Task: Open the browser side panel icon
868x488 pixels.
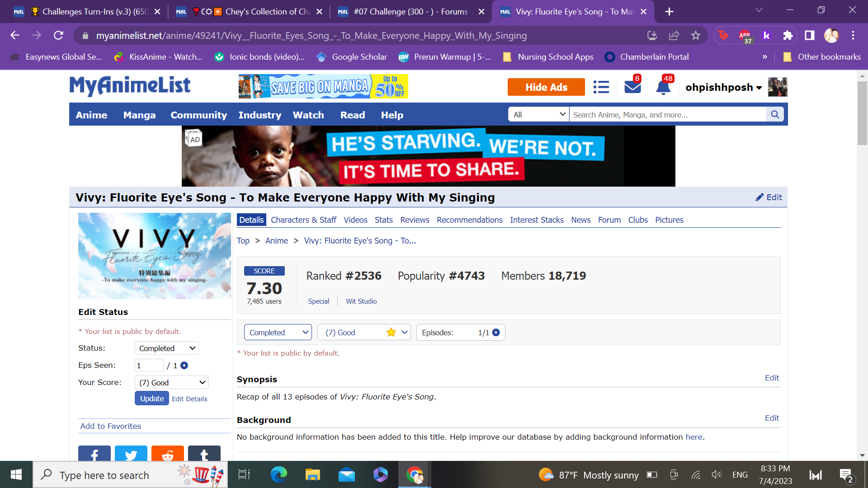Action: [810, 35]
